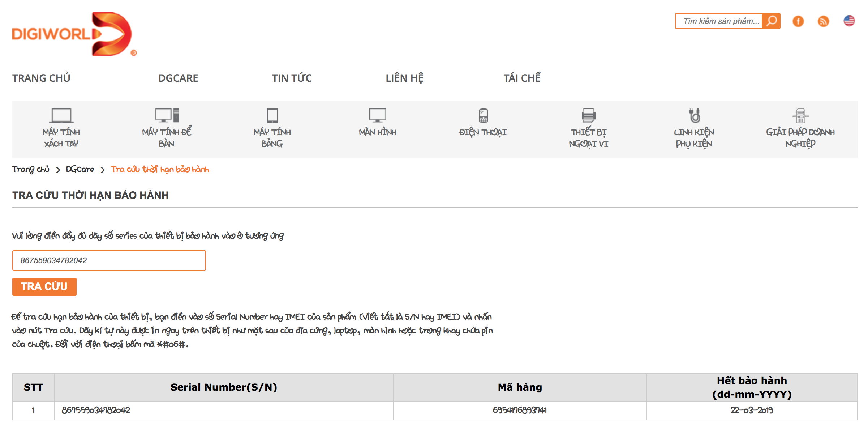Click the printer icon for Thiết bị ngoại vi
The image size is (868, 434).
tap(589, 116)
